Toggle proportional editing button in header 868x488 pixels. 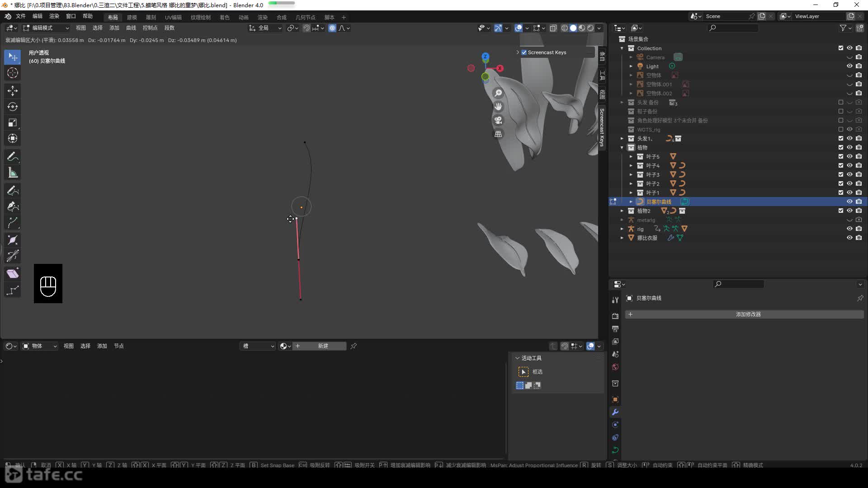click(332, 28)
